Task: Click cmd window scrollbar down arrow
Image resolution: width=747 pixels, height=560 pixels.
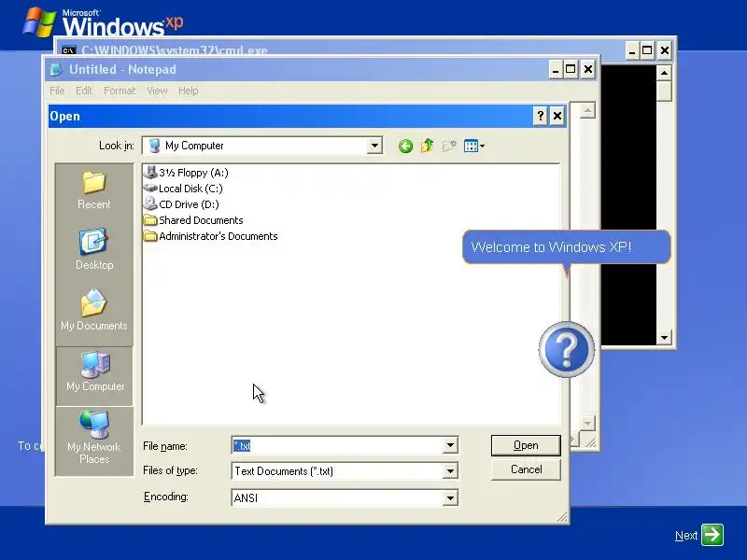Action: pos(664,338)
